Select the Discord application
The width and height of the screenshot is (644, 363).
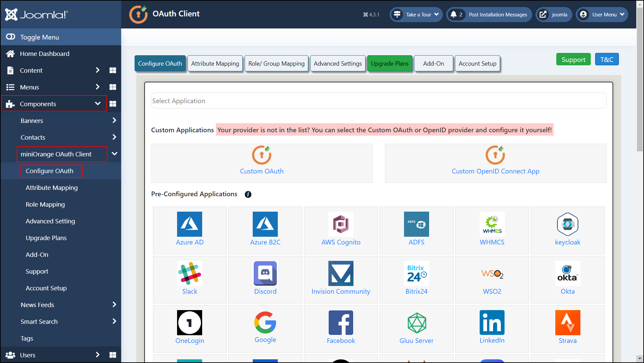[x=265, y=279]
